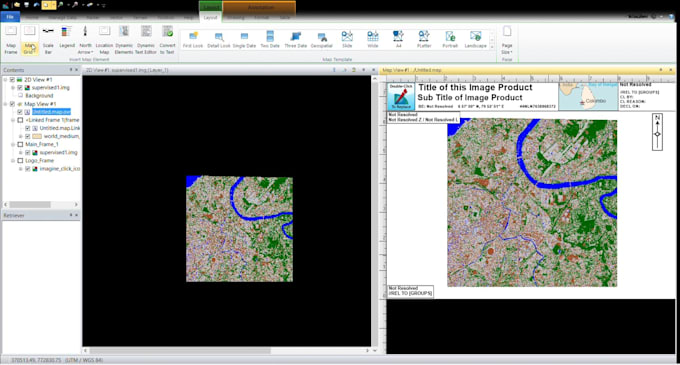680x365 pixels.
Task: Toggle the Map View #1 checkbox
Action: [x=12, y=104]
